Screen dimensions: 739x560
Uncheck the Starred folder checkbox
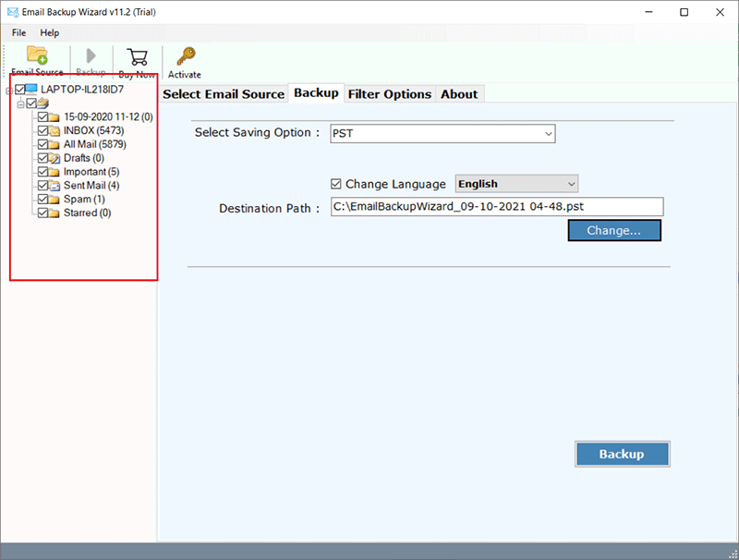pos(41,213)
